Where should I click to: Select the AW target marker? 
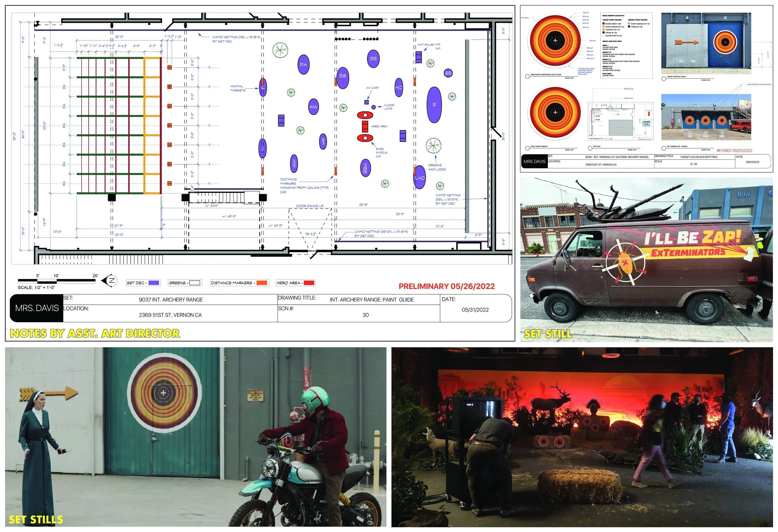[x=313, y=107]
